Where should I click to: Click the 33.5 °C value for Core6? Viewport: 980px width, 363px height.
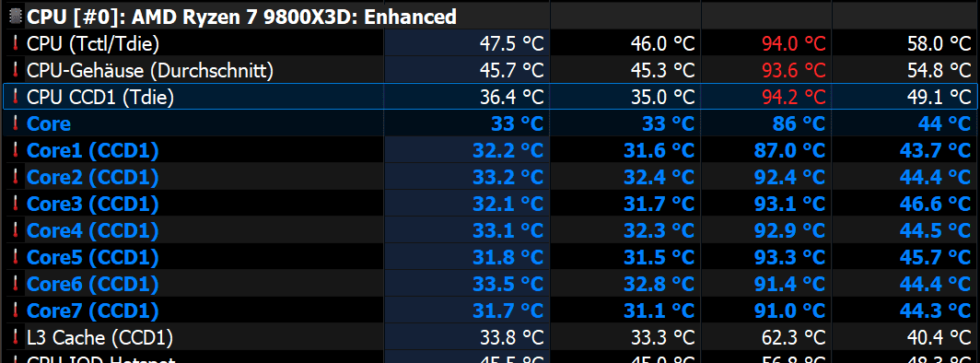click(x=508, y=285)
